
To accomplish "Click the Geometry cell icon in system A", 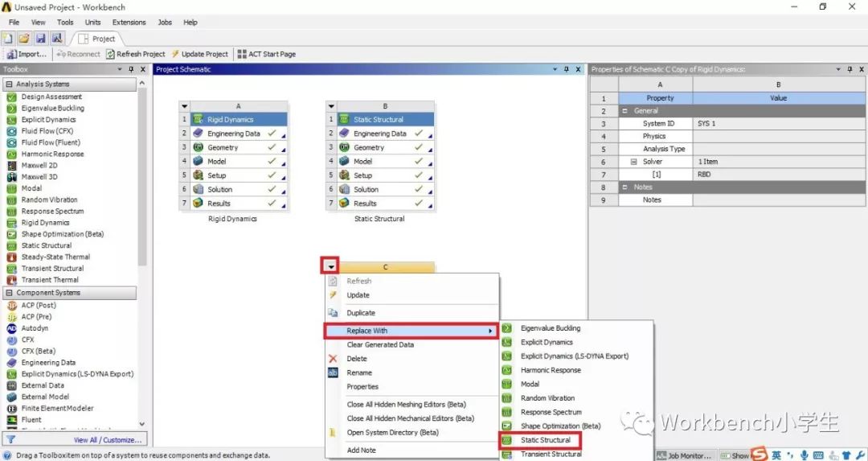I will (199, 147).
